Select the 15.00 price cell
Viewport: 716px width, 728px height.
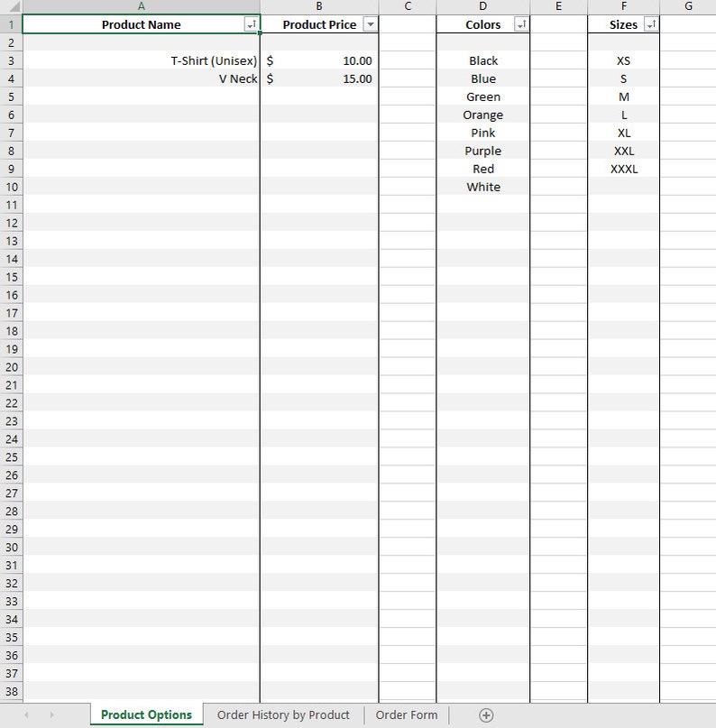point(319,78)
